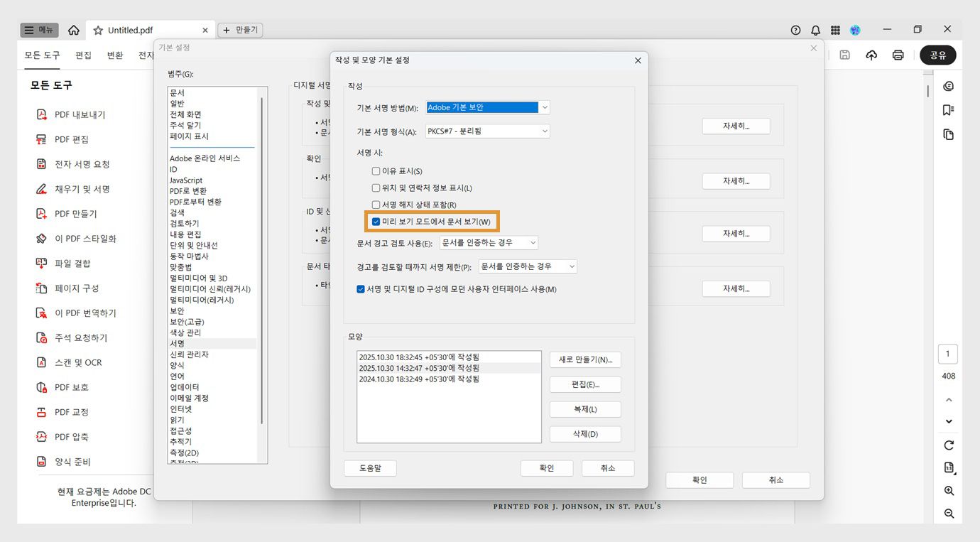980x542 pixels.
Task: Click 취소 in 기본 설정 window
Action: tap(776, 480)
